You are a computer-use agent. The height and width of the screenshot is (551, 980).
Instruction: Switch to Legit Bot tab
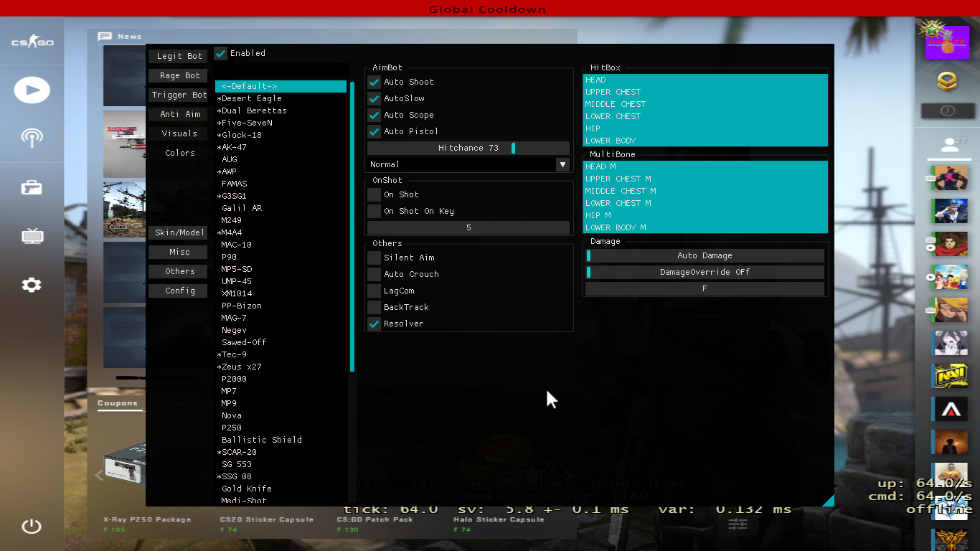click(179, 56)
